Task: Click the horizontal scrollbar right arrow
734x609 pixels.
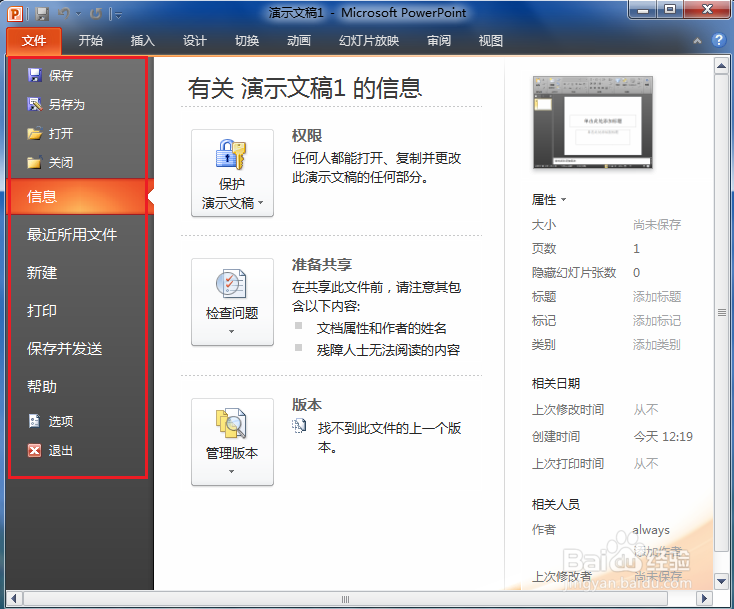Action: tap(704, 598)
